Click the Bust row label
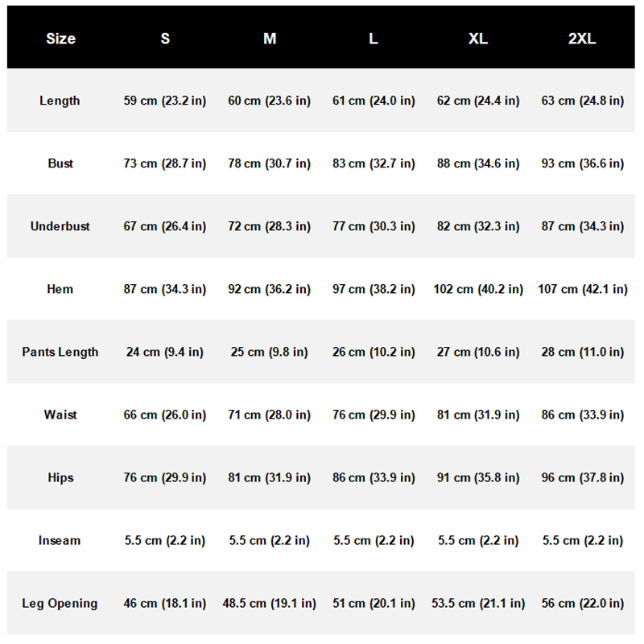Image resolution: width=644 pixels, height=644 pixels. pyautogui.click(x=60, y=163)
